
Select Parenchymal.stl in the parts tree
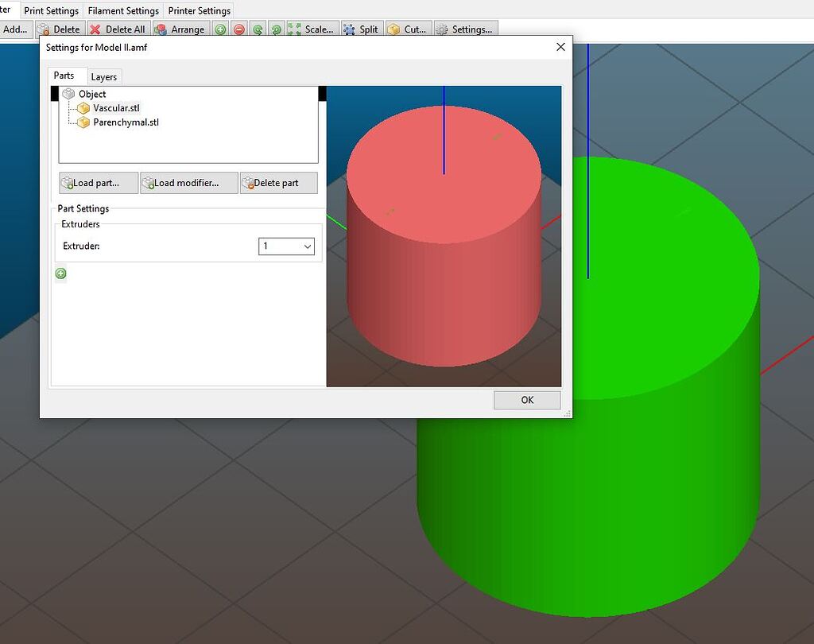click(125, 122)
